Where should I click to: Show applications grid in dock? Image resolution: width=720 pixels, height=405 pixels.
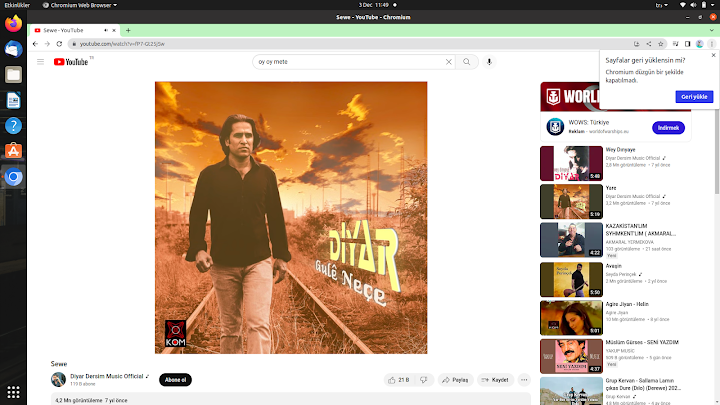(x=13, y=392)
